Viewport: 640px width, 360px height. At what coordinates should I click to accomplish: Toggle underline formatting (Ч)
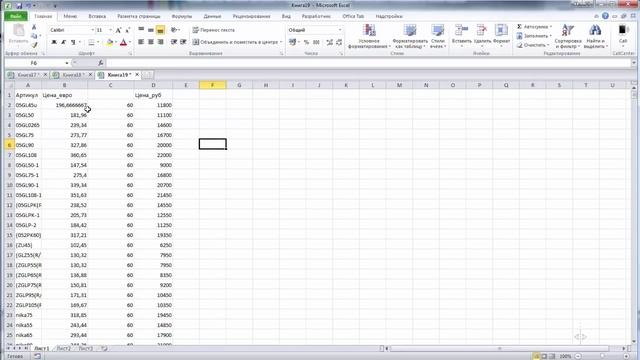tap(73, 42)
